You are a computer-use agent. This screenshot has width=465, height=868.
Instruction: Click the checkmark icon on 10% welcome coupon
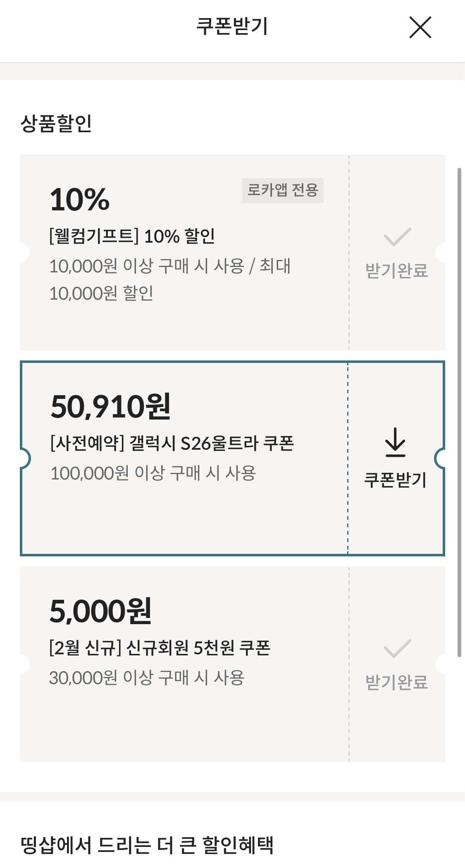pyautogui.click(x=397, y=237)
